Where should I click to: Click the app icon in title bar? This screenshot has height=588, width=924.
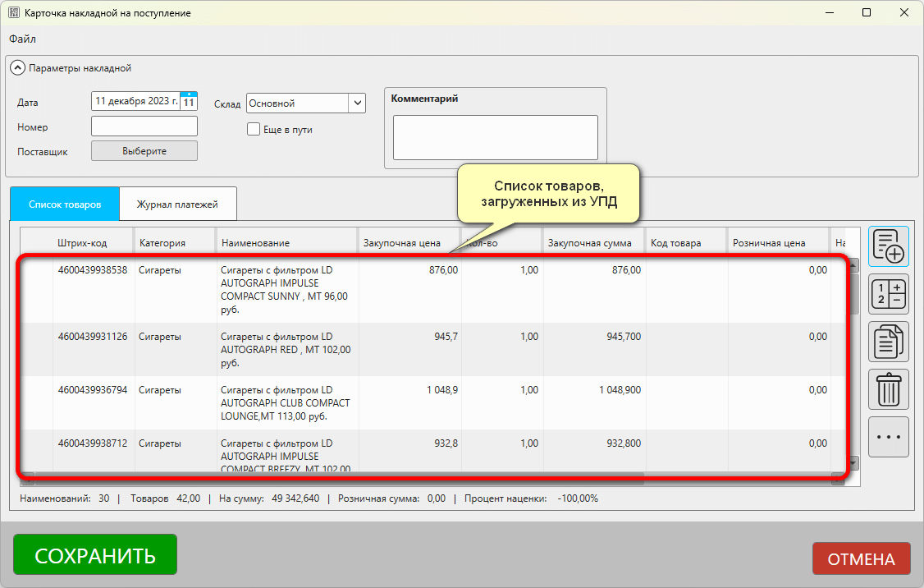tap(14, 13)
